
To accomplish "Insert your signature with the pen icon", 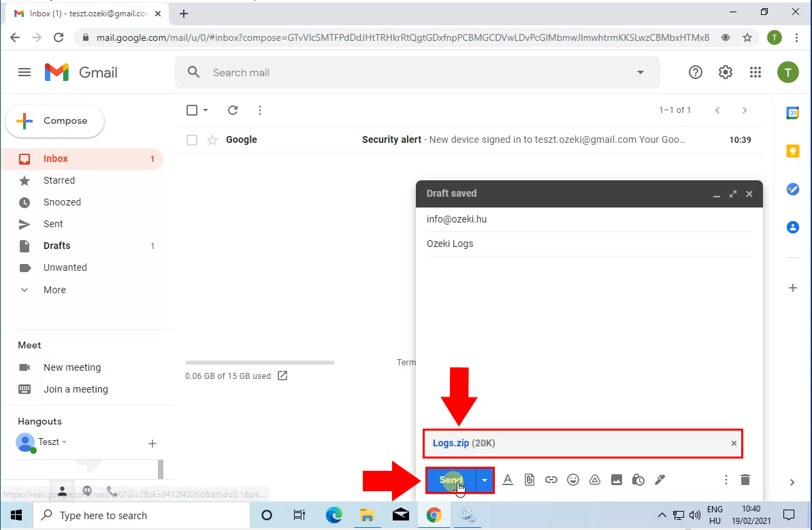I will 660,480.
